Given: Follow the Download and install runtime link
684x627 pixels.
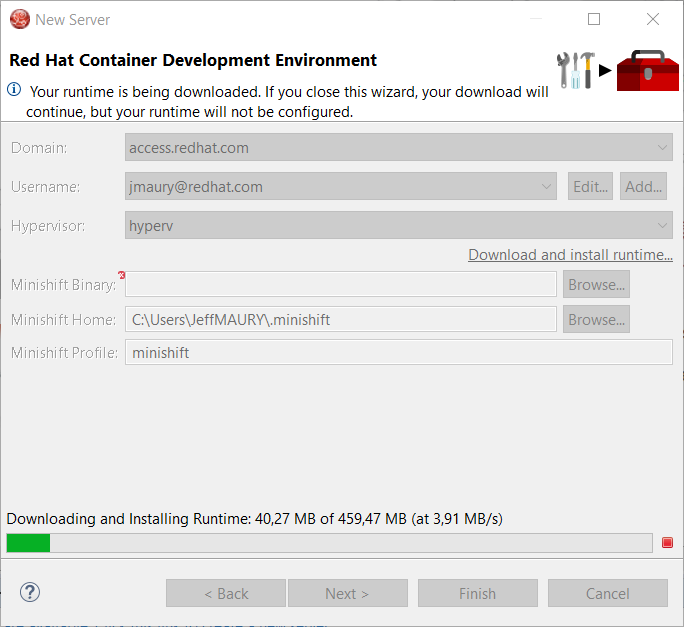Looking at the screenshot, I should pos(570,255).
